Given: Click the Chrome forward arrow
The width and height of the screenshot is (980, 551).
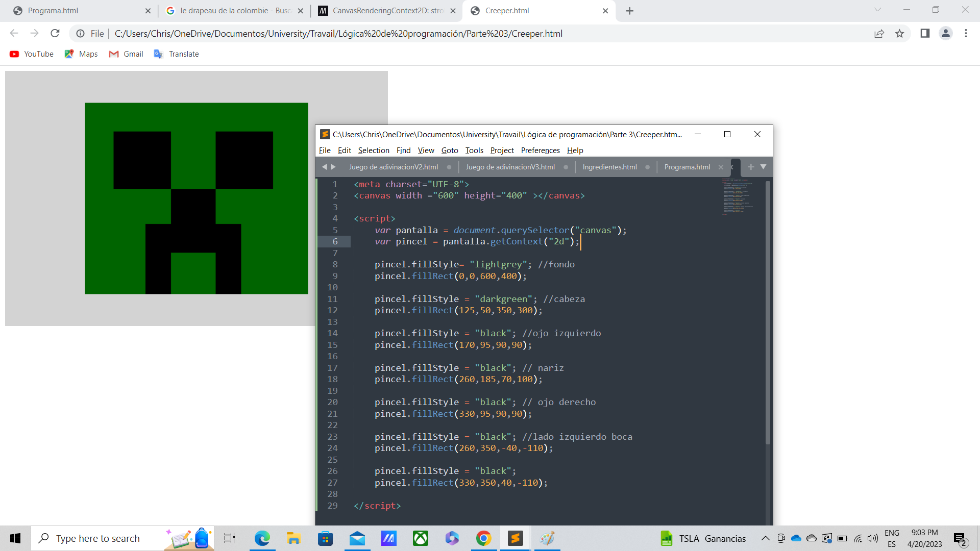Looking at the screenshot, I should tap(34, 33).
